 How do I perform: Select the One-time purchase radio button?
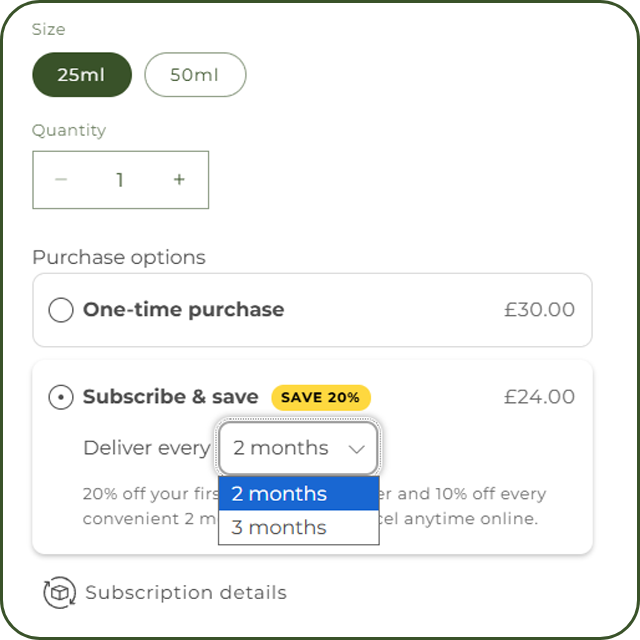[61, 310]
